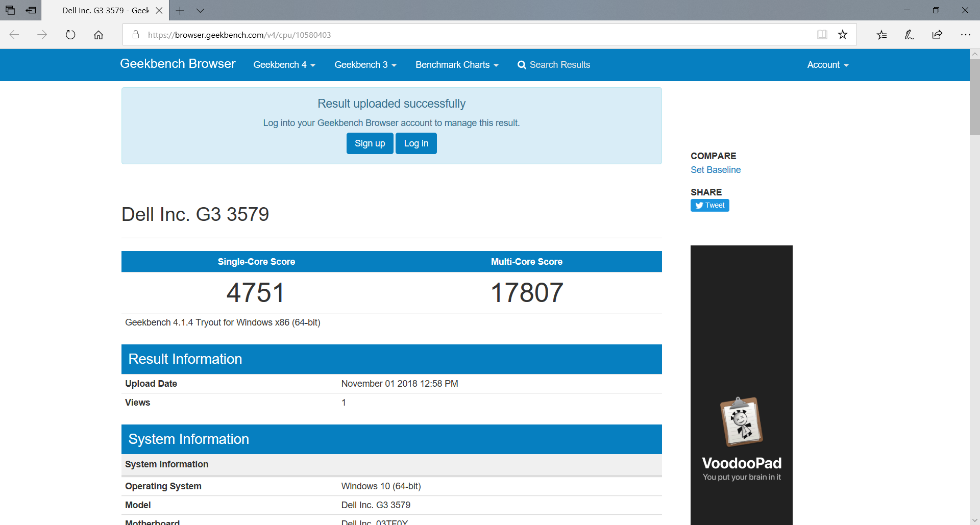Screen dimensions: 980x525
Task: Click scrollbar up arrow
Action: coord(975,54)
